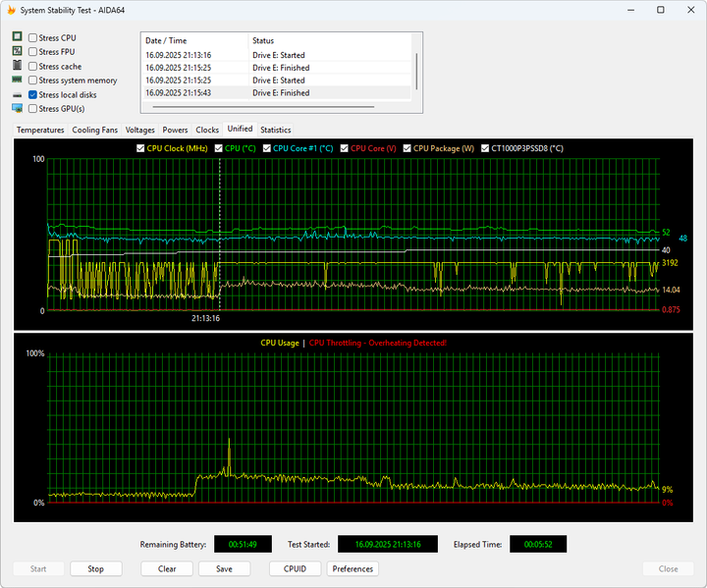Stop the stability test

click(x=96, y=569)
